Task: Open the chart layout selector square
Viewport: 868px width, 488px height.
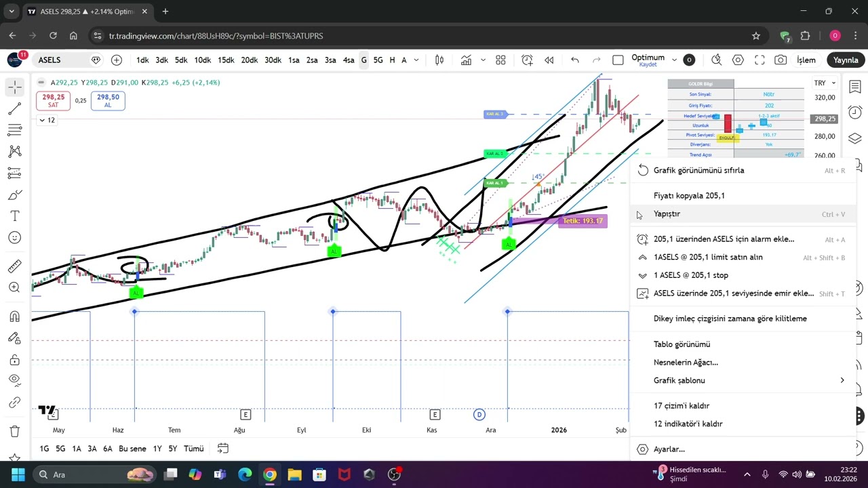Action: point(618,60)
